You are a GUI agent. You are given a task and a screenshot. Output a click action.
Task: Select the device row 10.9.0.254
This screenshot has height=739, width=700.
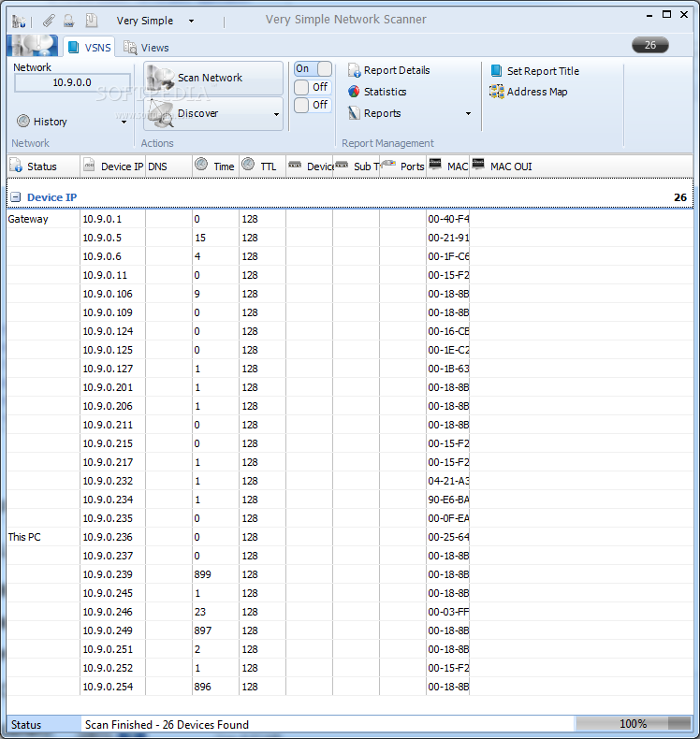click(x=350, y=687)
